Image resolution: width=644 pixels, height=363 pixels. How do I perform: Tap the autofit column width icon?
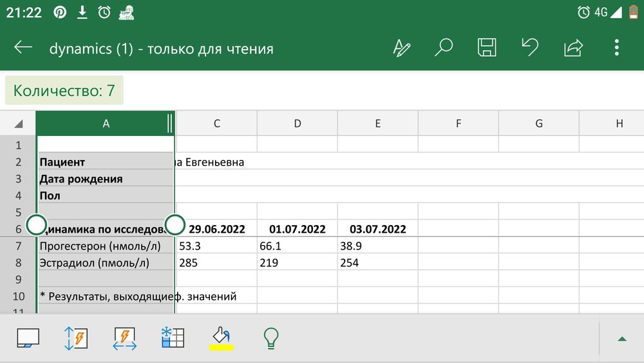[x=125, y=338]
